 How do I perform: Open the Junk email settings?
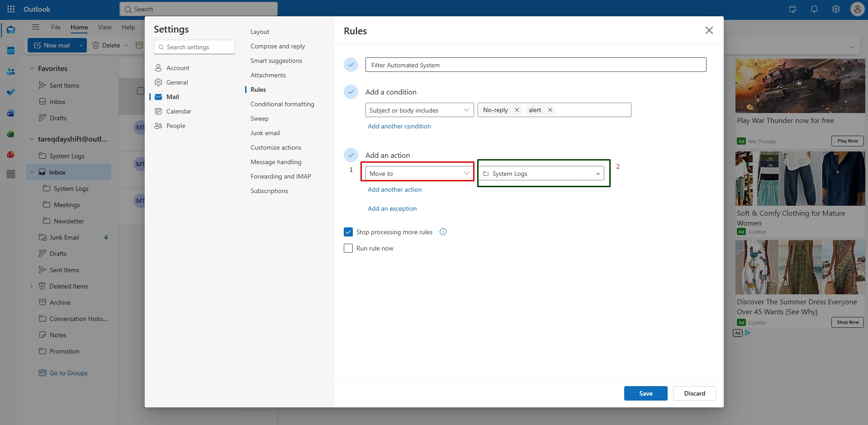[x=265, y=133]
